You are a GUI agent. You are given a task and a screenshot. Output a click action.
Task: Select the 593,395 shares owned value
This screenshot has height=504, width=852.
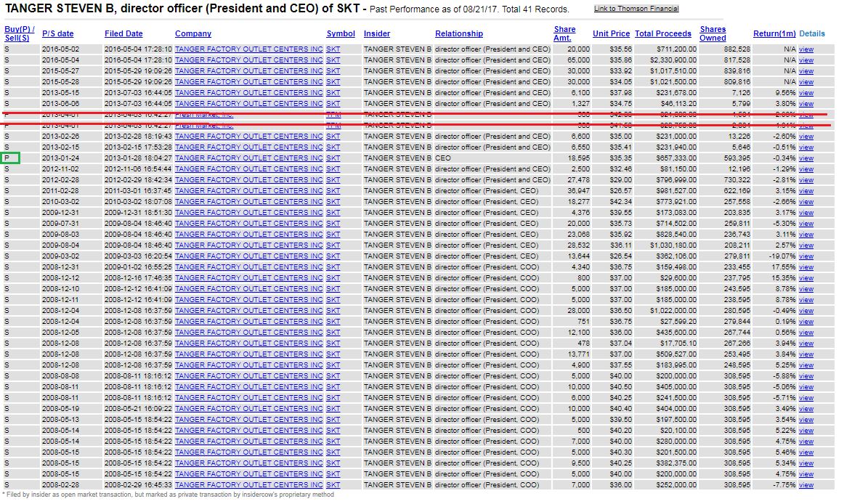[737, 158]
